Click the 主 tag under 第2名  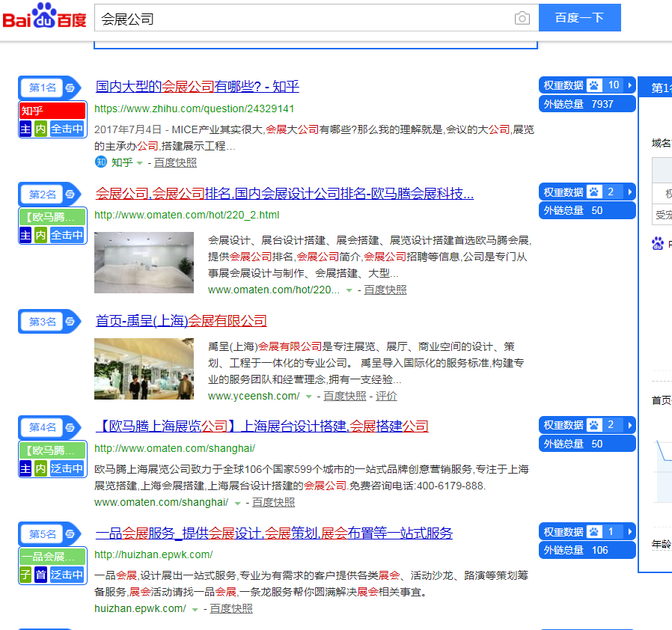coord(25,235)
